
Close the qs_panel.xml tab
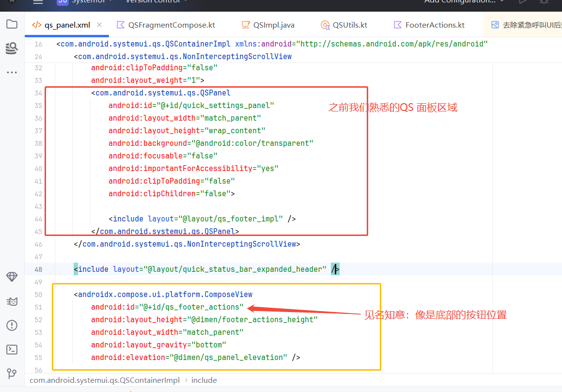click(x=99, y=25)
